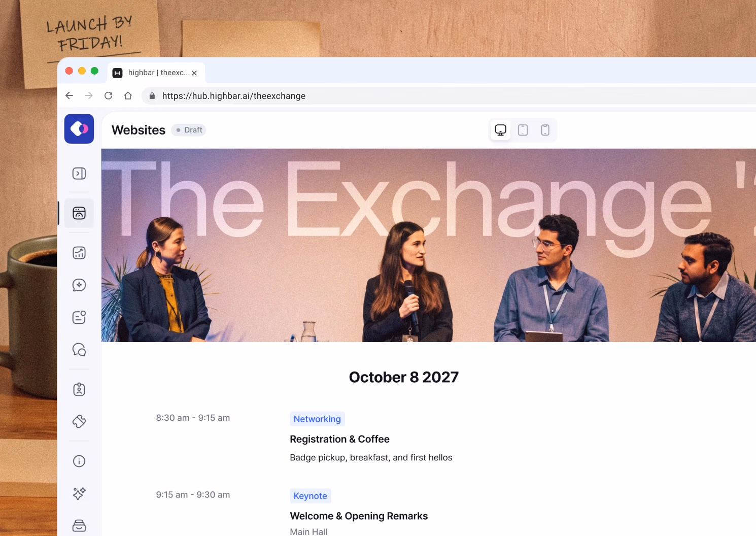Viewport: 756px width, 536px height.
Task: Go back in browser history
Action: pos(70,95)
